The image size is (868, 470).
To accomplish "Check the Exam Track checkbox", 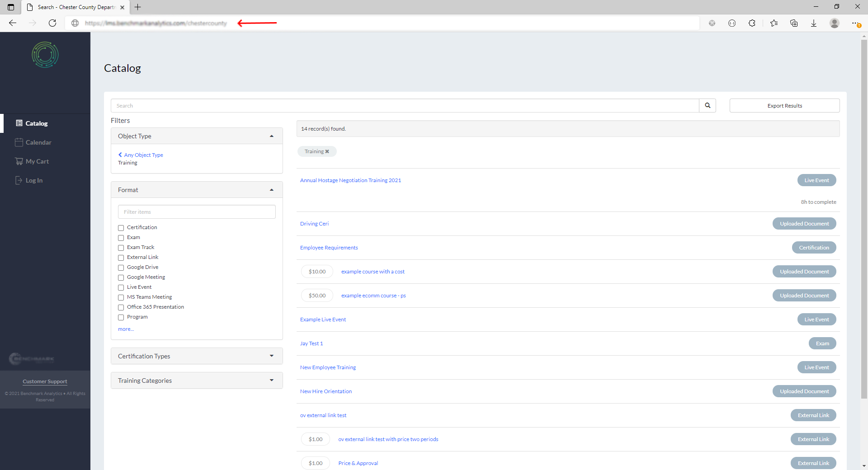I will coord(121,248).
